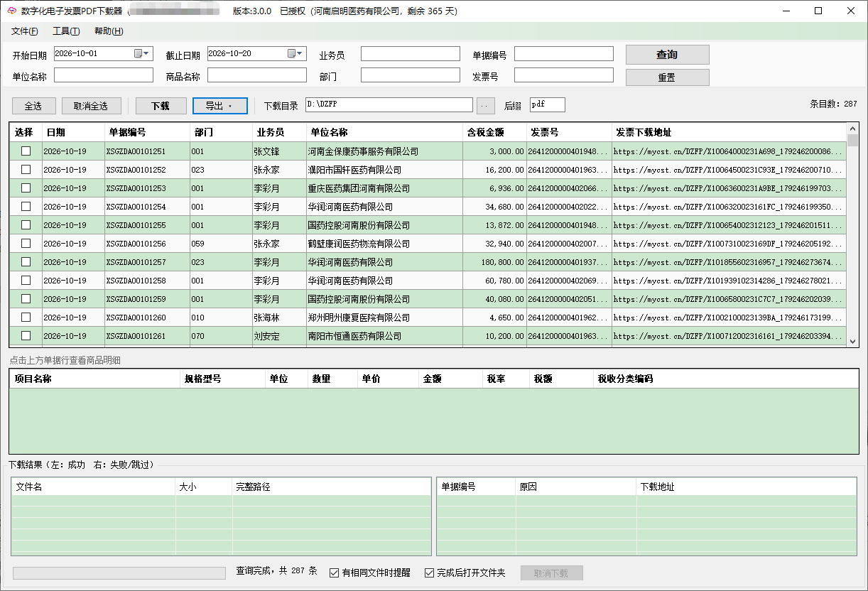
Task: Click the 完整路径 column header in success list
Action: [331, 487]
